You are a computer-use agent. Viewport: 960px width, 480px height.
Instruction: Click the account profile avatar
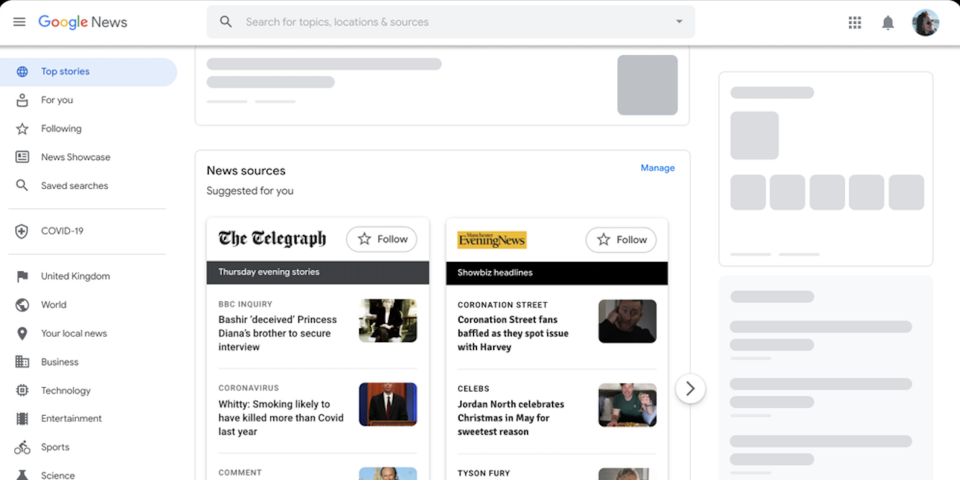pos(925,22)
